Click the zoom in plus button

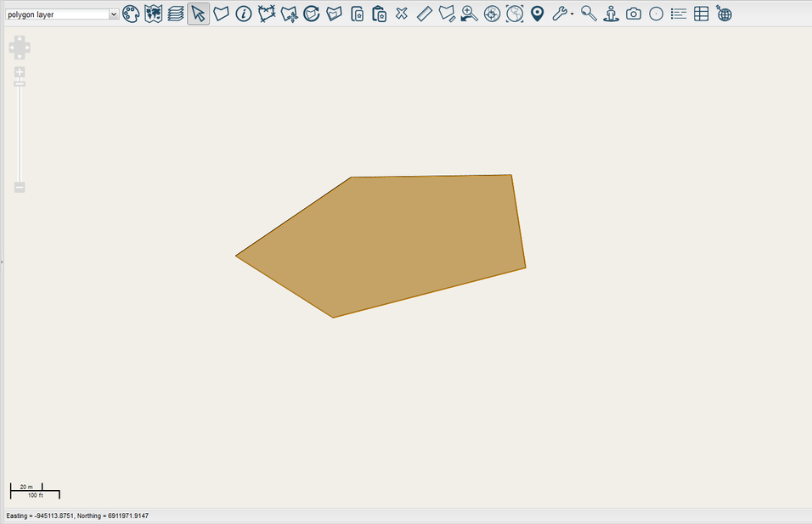tap(20, 72)
